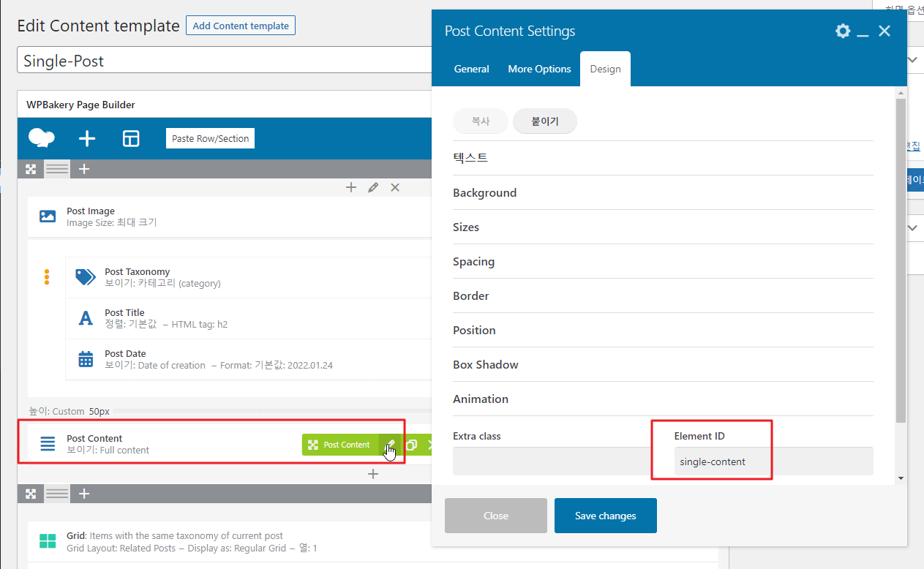Click the gray Close button

pyautogui.click(x=496, y=516)
